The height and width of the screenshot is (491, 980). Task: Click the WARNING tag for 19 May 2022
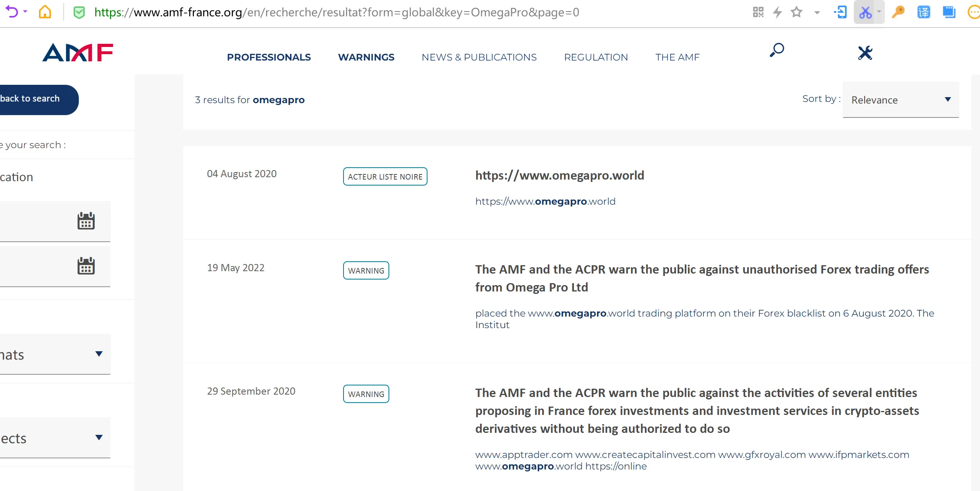[x=366, y=270]
